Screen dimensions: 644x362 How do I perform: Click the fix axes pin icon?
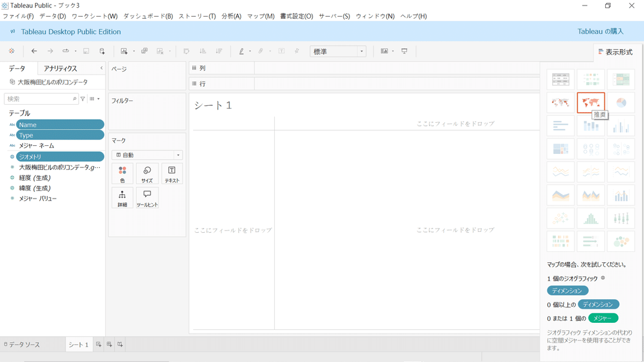click(x=297, y=51)
